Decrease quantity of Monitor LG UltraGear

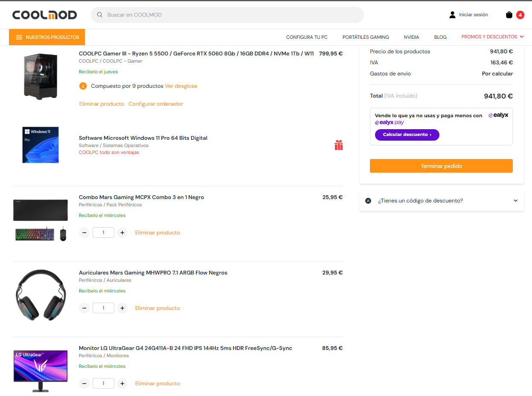click(x=84, y=384)
